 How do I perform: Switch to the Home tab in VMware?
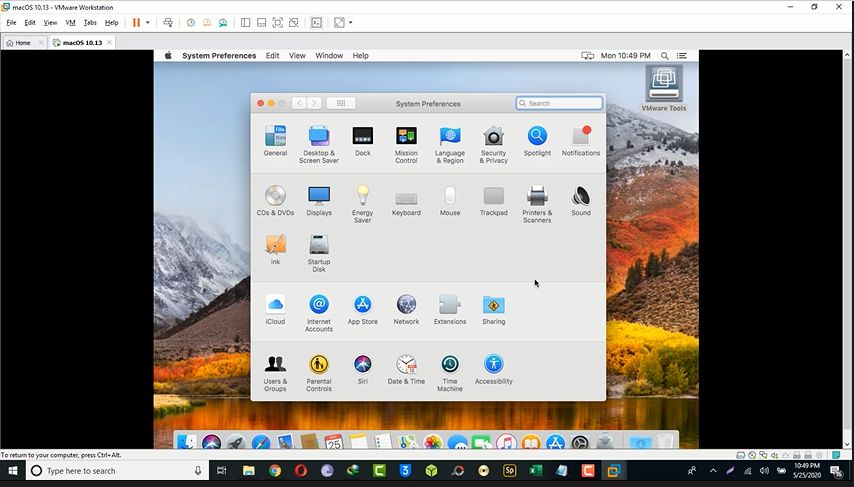pyautogui.click(x=23, y=42)
